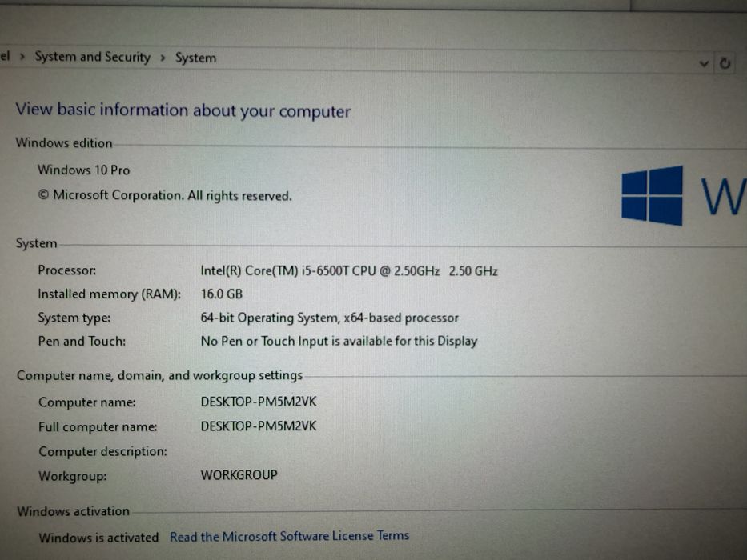Click the Intel Core i5-6500T processor value
Screen dimensions: 747x560
(349, 271)
